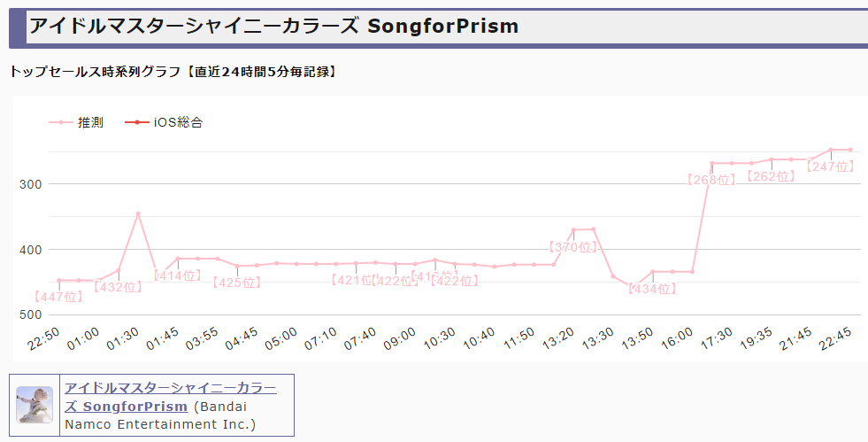Open the アイドルマスターシャイニーカラーズ SongforPrism link

coord(170,397)
